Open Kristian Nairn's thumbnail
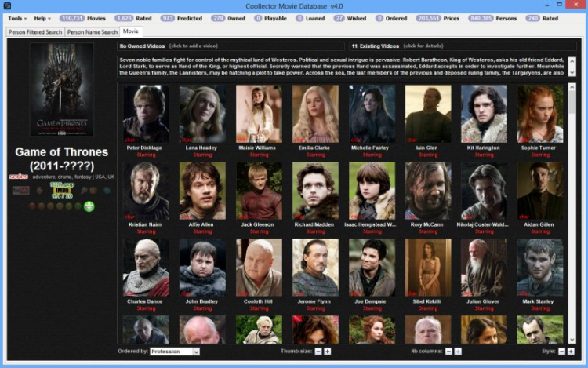588x368 pixels. click(x=146, y=191)
